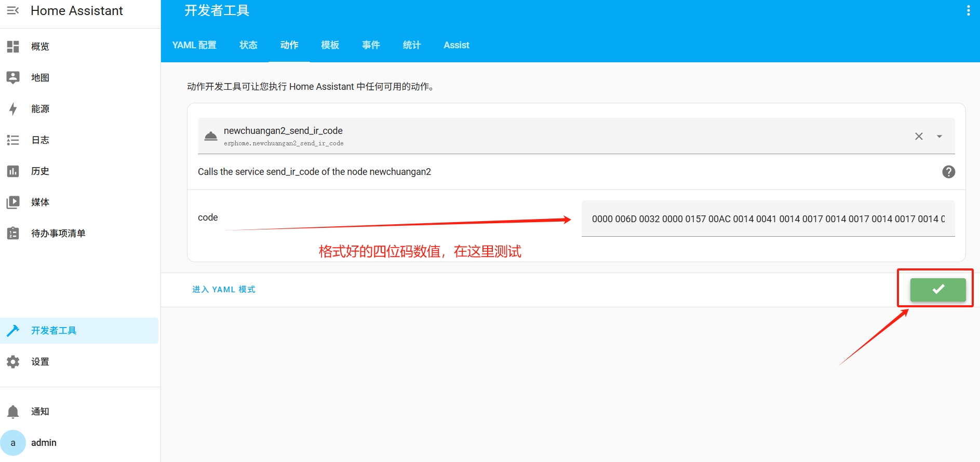Click the admin profile label
Viewport: 980px width, 462px height.
44,443
